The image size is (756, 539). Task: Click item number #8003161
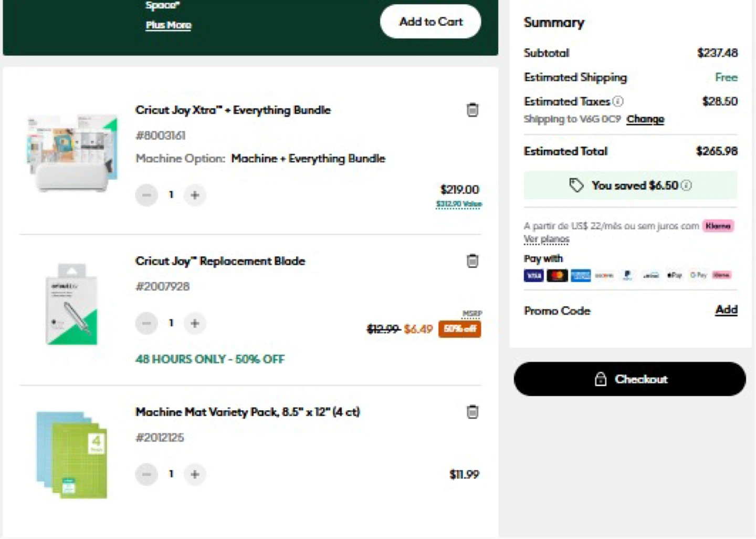pyautogui.click(x=161, y=136)
